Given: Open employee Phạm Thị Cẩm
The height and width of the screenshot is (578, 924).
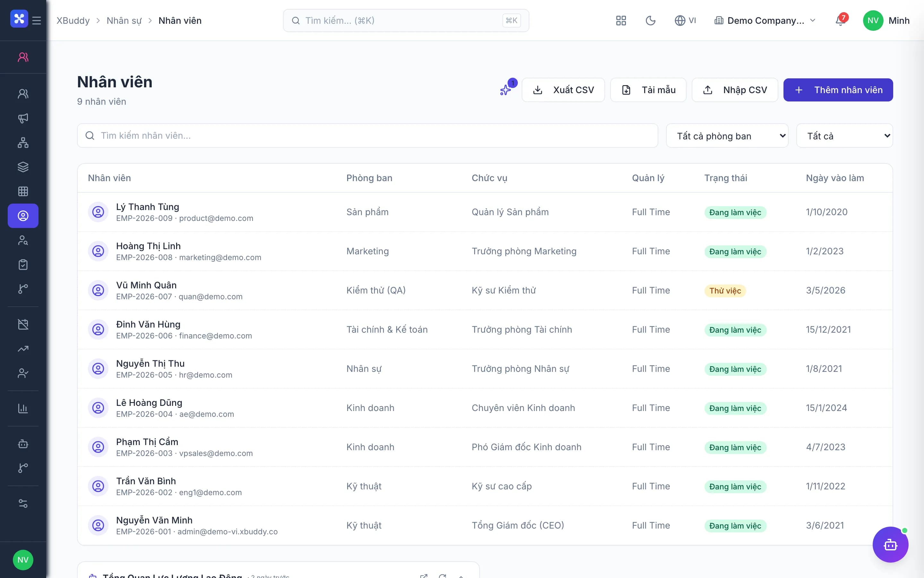Looking at the screenshot, I should click(x=485, y=447).
